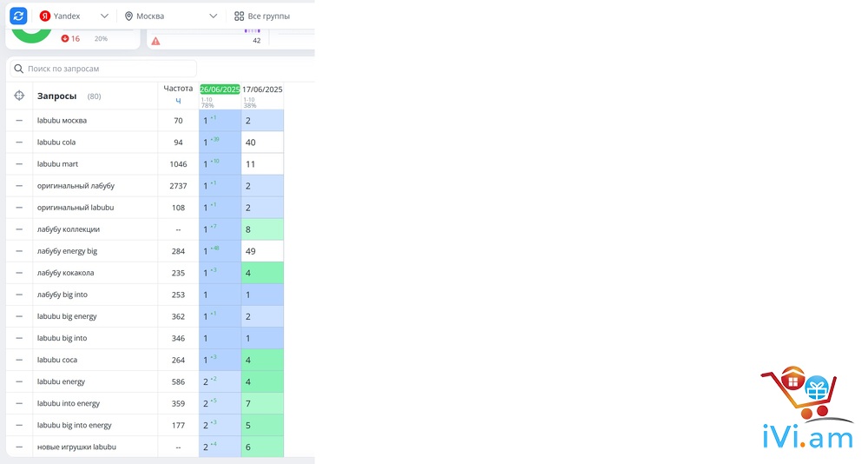Click the groups grid icon

(x=240, y=16)
